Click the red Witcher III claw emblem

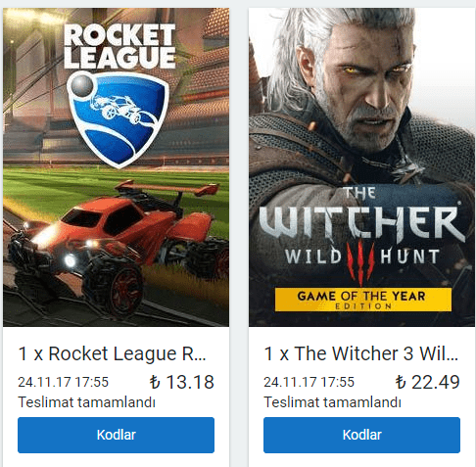point(360,262)
